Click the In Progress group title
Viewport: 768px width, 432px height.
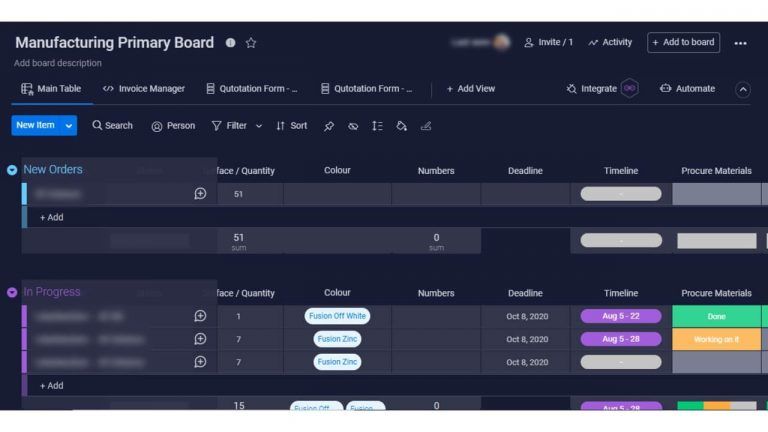pyautogui.click(x=52, y=292)
